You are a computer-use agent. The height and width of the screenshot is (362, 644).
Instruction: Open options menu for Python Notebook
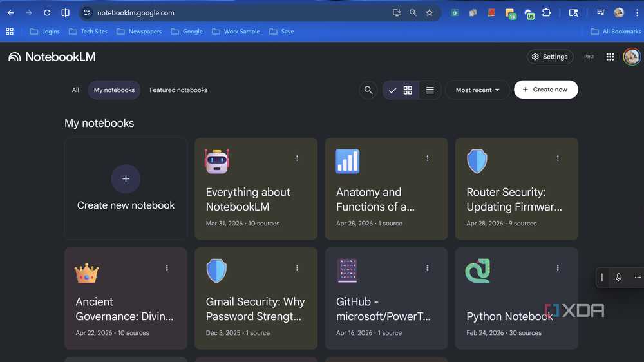tap(557, 268)
